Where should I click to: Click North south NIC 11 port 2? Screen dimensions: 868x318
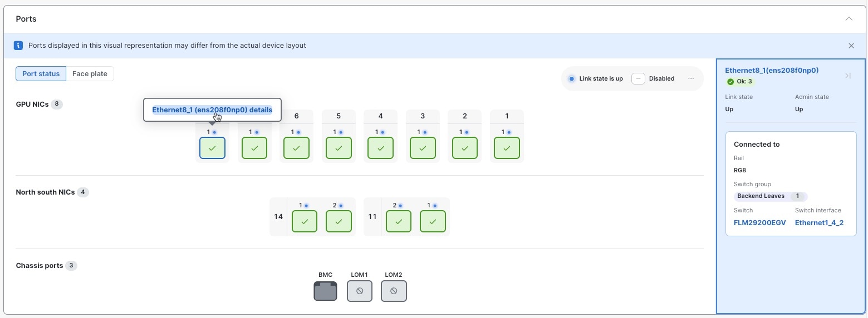point(398,221)
